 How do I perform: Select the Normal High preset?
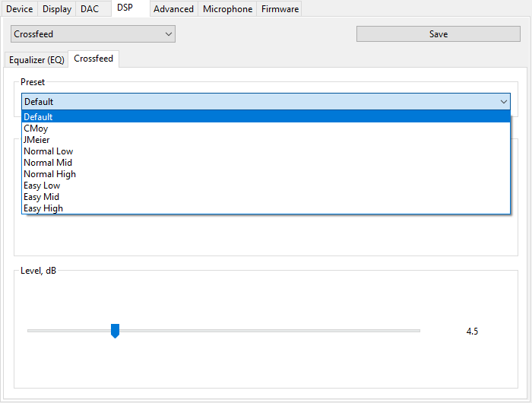pos(49,174)
